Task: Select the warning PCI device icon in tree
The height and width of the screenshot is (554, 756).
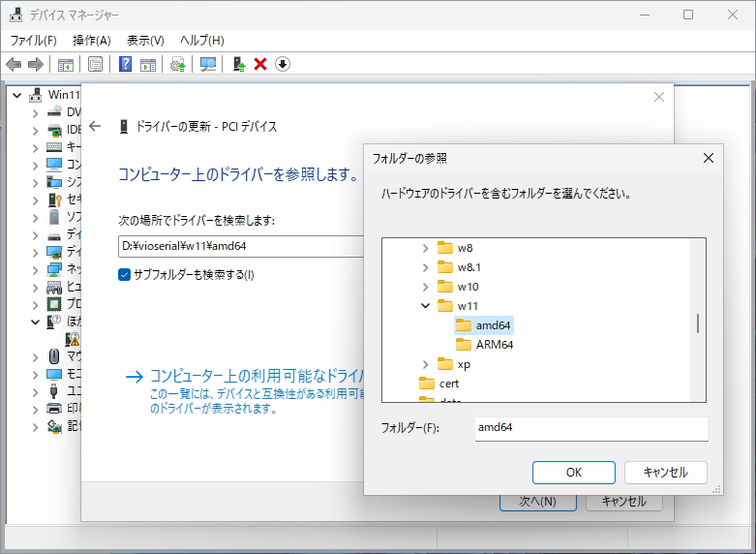Action: tap(73, 339)
